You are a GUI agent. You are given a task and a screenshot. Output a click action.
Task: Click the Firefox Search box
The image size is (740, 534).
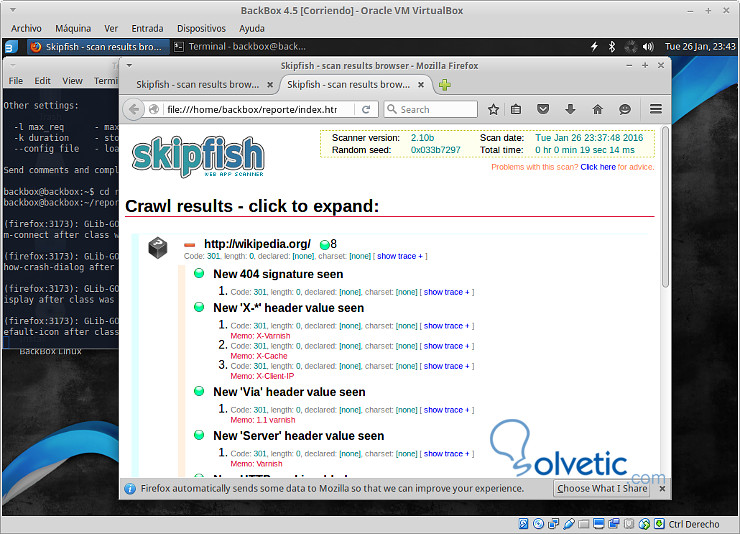tap(430, 109)
